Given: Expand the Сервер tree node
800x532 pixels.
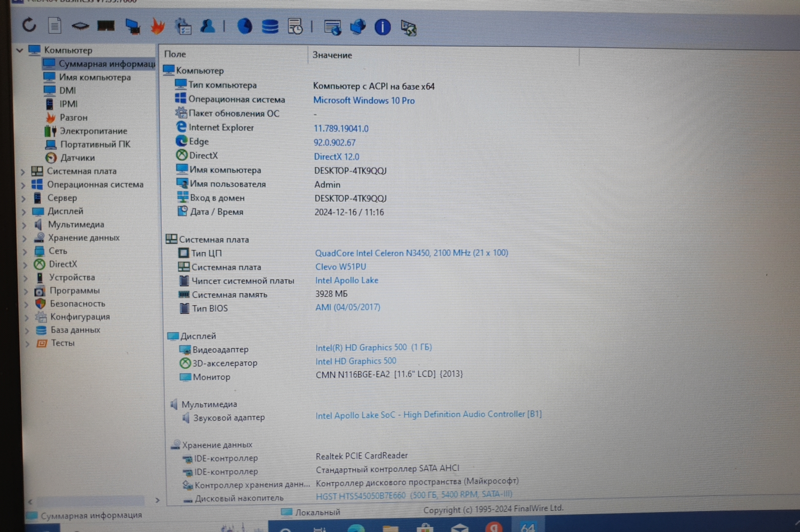Looking at the screenshot, I should coord(24,199).
